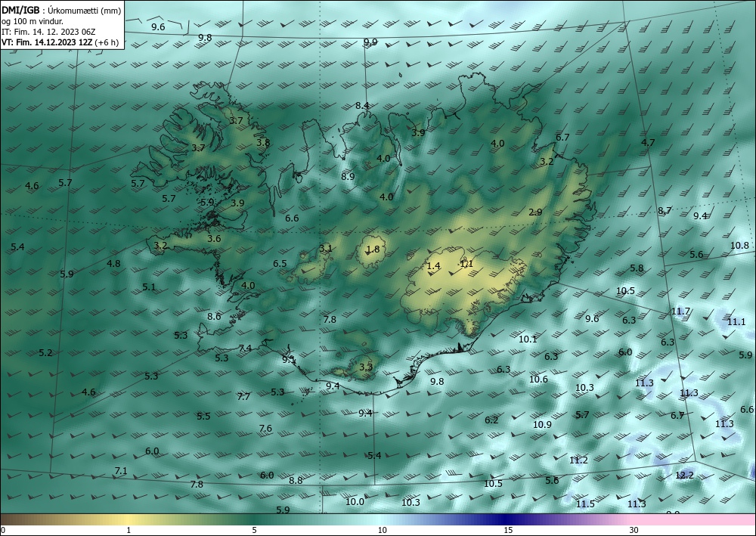Click the map value 8.6
756x536 pixels.
(214, 316)
